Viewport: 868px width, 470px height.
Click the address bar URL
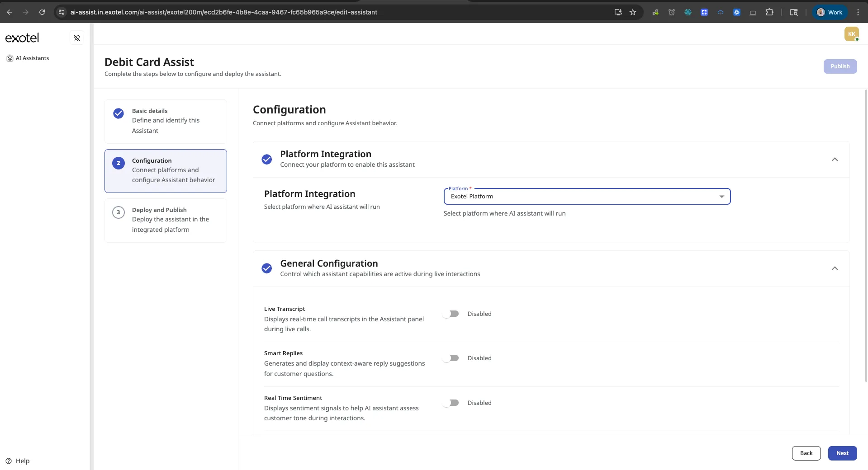point(224,12)
